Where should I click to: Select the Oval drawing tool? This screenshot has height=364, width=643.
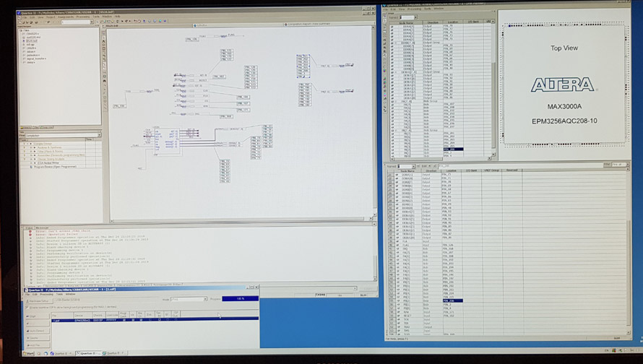(x=104, y=101)
